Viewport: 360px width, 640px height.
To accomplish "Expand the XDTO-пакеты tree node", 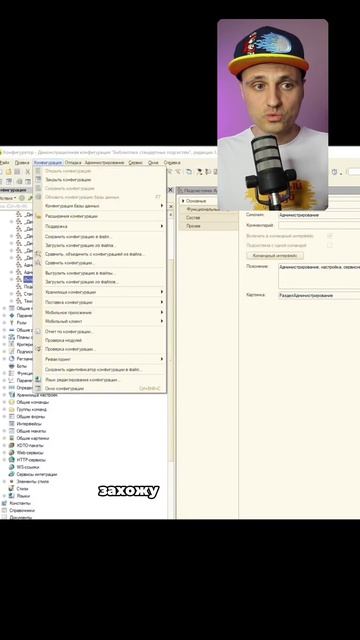I will point(4,445).
